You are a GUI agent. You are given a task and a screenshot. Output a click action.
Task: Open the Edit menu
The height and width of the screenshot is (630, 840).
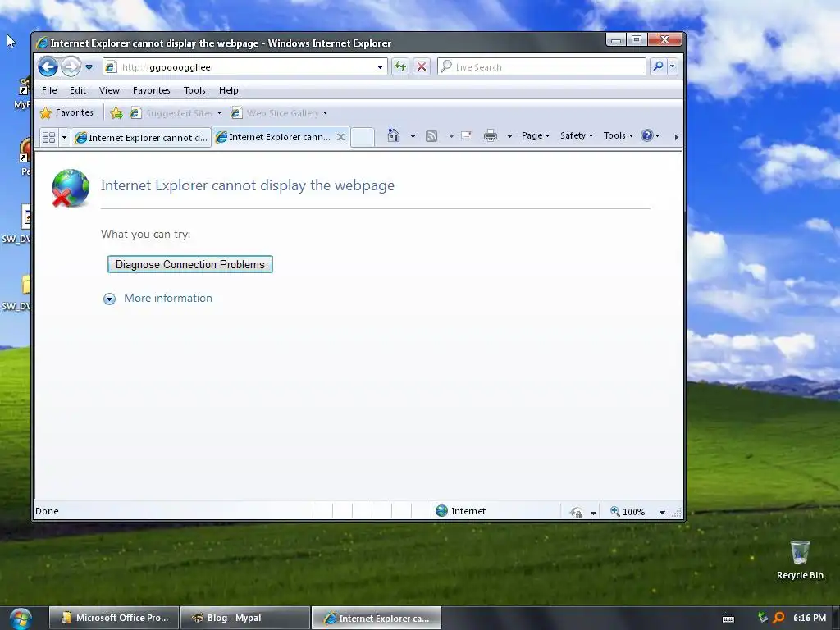coord(78,90)
